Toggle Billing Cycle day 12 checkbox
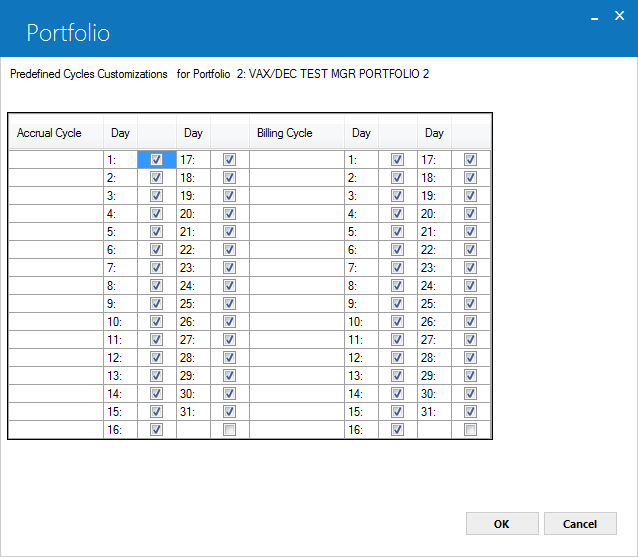Viewport: 638px width, 557px height. coord(397,358)
